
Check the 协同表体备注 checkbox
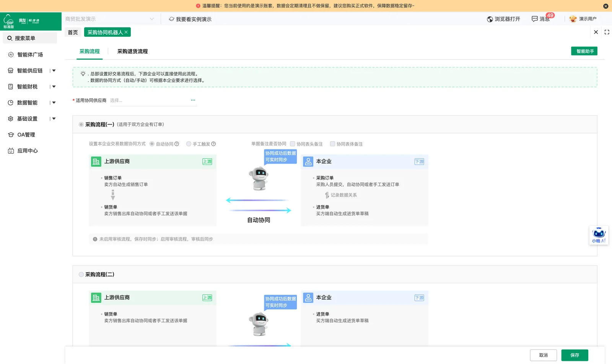tap(333, 144)
